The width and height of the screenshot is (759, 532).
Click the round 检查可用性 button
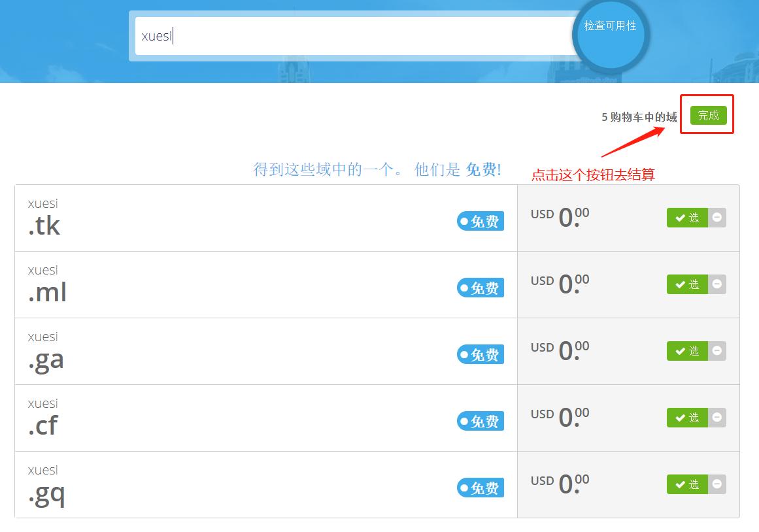point(611,35)
